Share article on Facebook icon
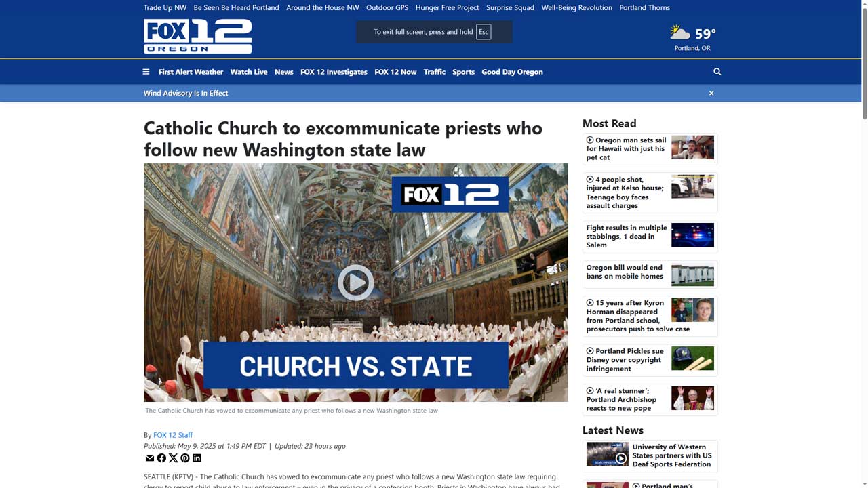Image resolution: width=868 pixels, height=488 pixels. (161, 458)
